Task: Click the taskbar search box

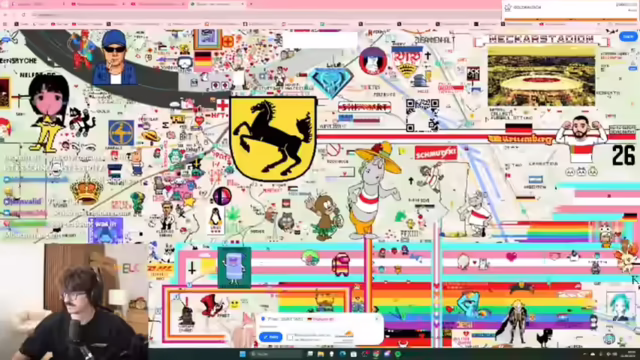Action: [276, 354]
